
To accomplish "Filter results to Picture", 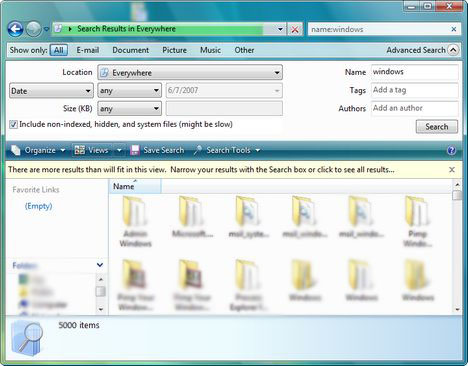I will point(174,50).
